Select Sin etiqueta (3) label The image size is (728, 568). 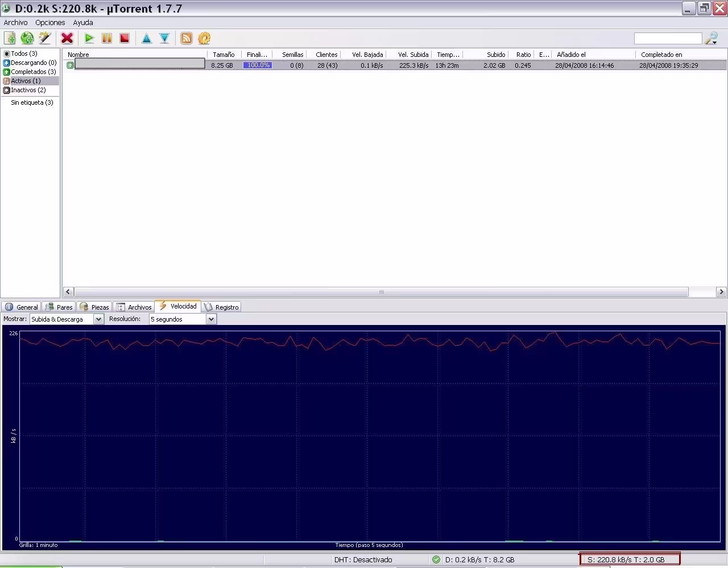coord(32,102)
